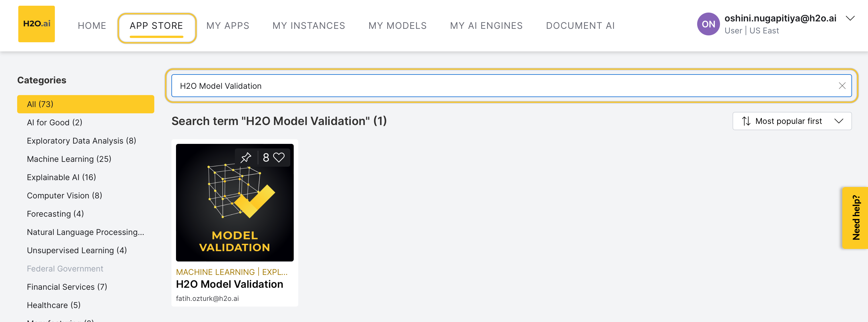The height and width of the screenshot is (322, 868).
Task: Click the H2O Model Validation title link
Action: pyautogui.click(x=229, y=284)
